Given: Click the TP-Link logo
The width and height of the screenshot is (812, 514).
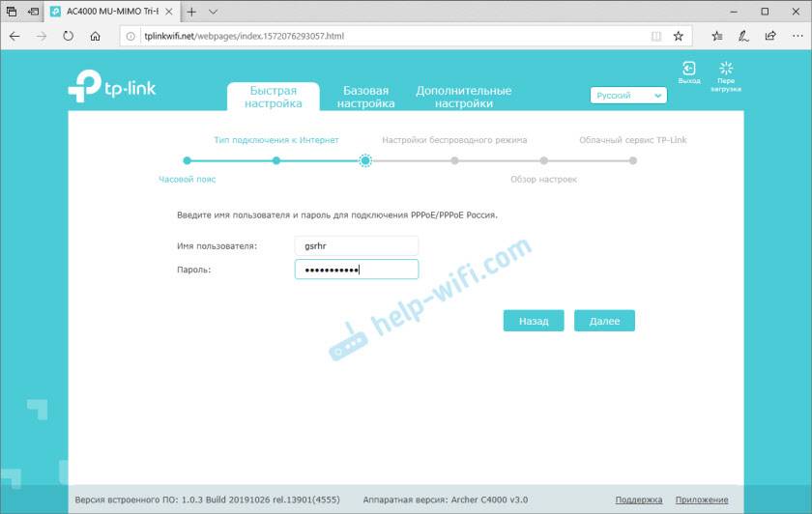Looking at the screenshot, I should coord(112,86).
